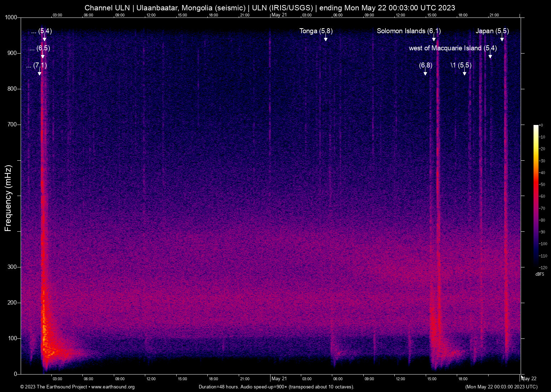This screenshot has height=392, width=551.
Task: Click the \1 (5.5) event arrow
Action: pos(464,72)
